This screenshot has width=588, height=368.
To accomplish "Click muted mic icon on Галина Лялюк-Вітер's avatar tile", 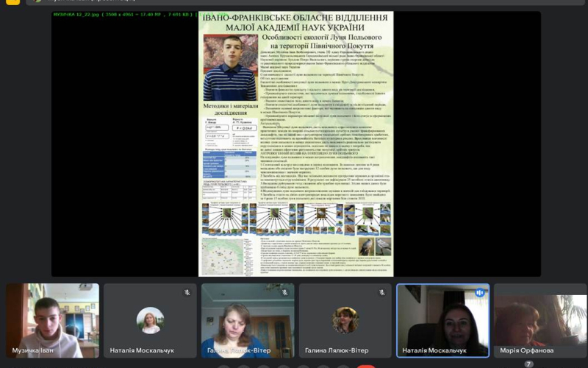I will point(381,292).
